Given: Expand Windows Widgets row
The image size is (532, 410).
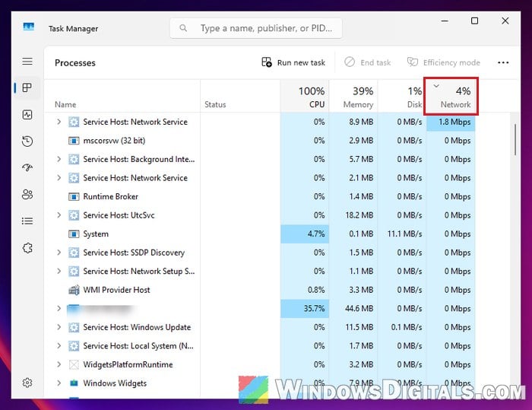Looking at the screenshot, I should [59, 383].
